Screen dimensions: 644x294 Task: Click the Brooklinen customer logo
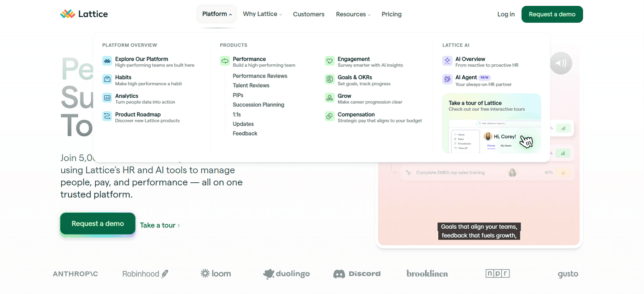click(427, 273)
